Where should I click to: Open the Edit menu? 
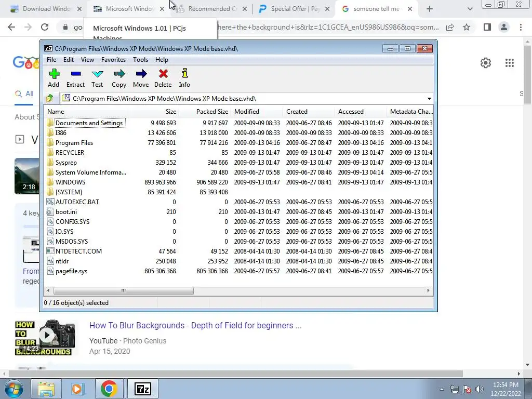click(69, 60)
